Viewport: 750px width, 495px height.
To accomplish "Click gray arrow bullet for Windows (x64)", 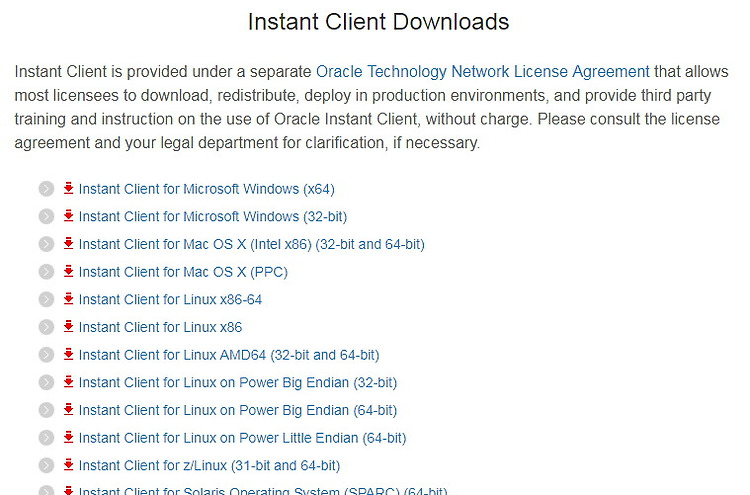I will (46, 189).
